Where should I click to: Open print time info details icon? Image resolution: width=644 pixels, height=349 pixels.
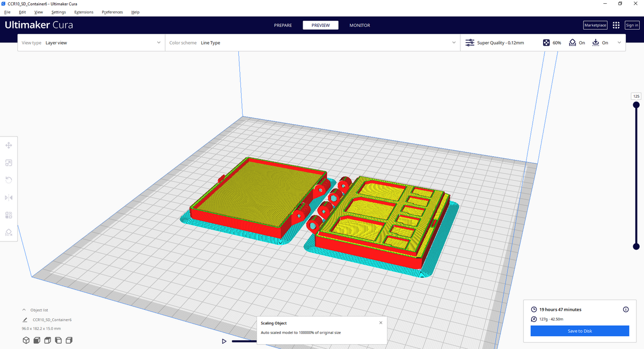tap(626, 309)
